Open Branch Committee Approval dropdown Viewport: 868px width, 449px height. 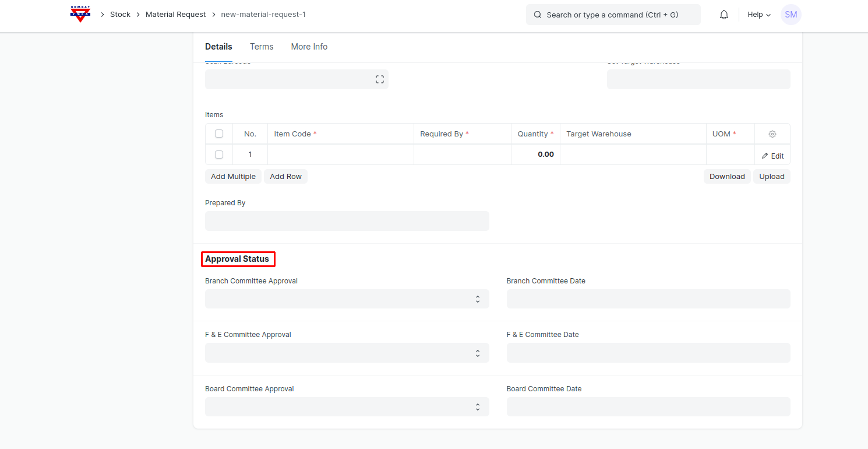[x=347, y=299]
